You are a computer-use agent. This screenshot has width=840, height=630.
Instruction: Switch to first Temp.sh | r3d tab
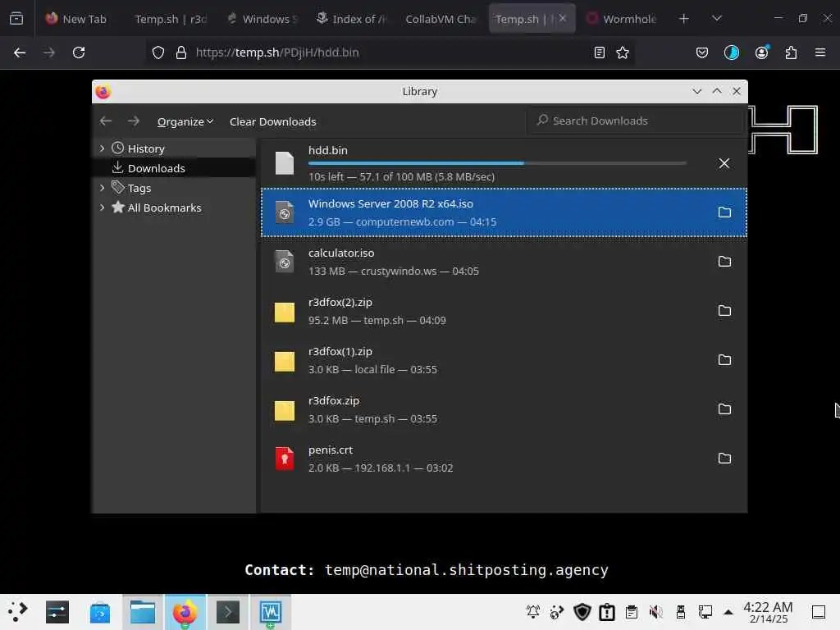click(171, 19)
